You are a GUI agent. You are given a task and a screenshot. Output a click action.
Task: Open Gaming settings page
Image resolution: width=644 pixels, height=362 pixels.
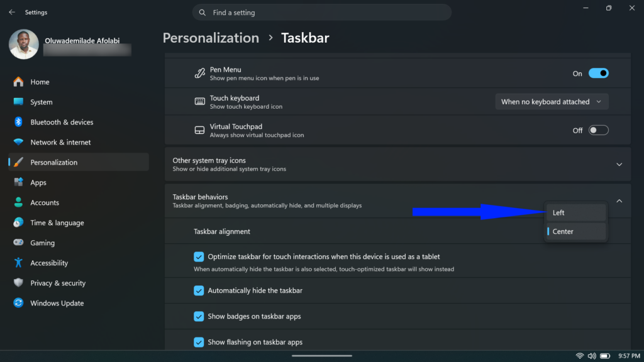[79, 243]
